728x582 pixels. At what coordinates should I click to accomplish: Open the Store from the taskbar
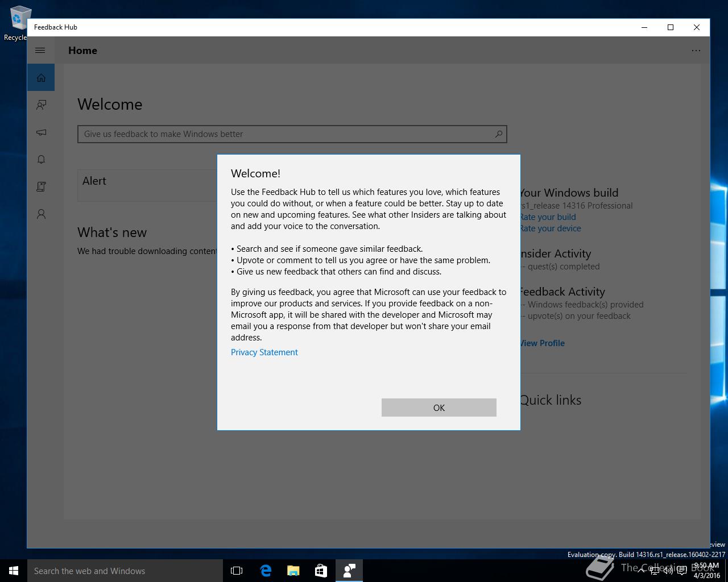(x=321, y=571)
